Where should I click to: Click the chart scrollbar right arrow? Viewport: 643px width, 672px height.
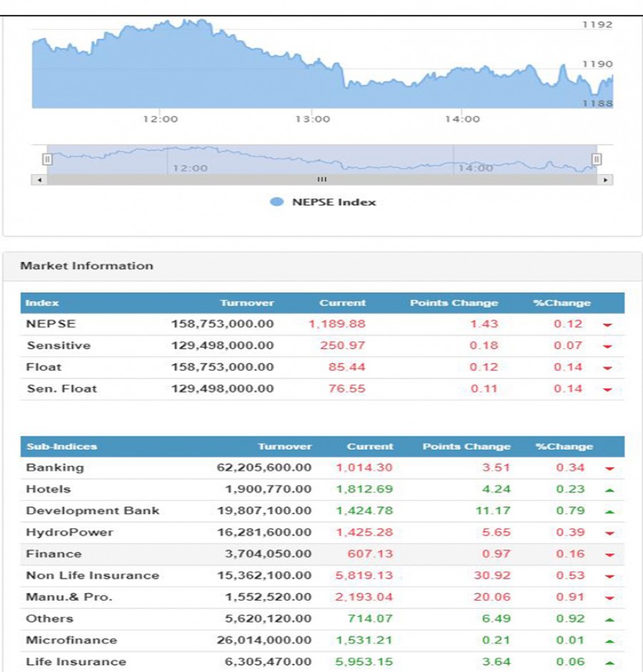pyautogui.click(x=607, y=180)
